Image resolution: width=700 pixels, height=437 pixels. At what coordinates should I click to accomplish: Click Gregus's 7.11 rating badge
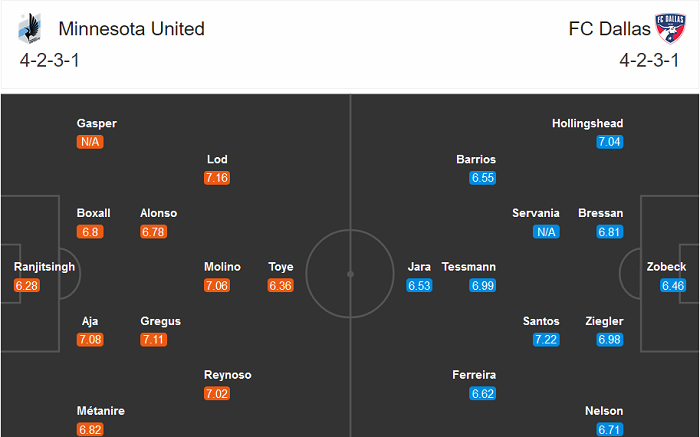coord(154,340)
